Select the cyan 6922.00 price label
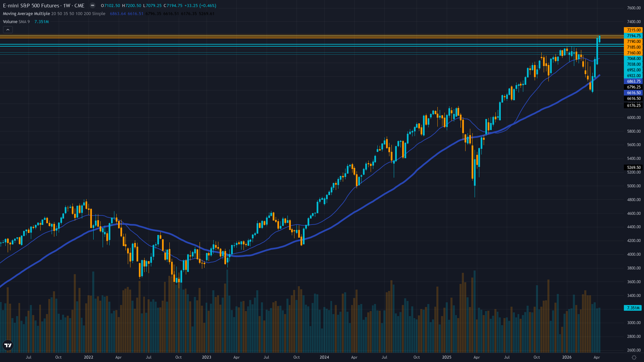 click(x=633, y=76)
